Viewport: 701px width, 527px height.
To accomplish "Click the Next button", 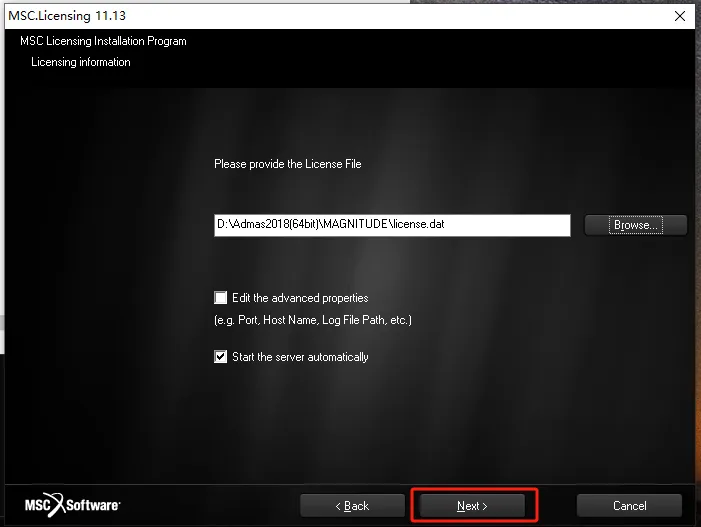I will [472, 506].
